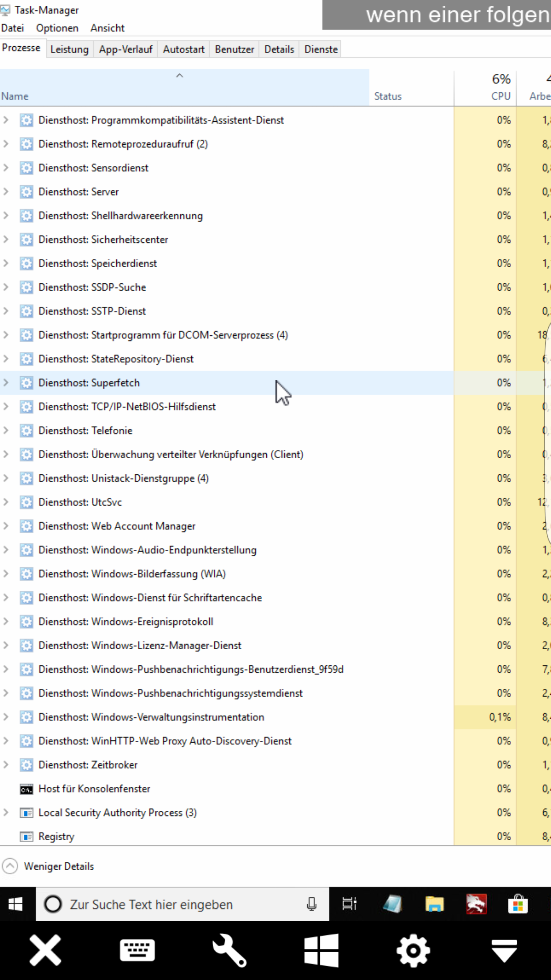Image resolution: width=551 pixels, height=980 pixels.
Task: Expand Local Security Authority Process (3)
Action: point(6,812)
